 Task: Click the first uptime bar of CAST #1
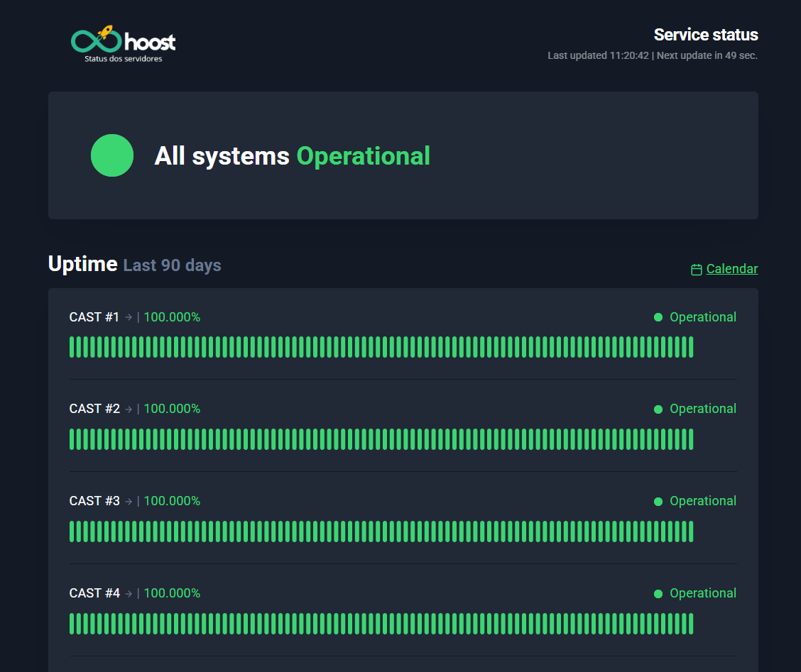pyautogui.click(x=72, y=347)
